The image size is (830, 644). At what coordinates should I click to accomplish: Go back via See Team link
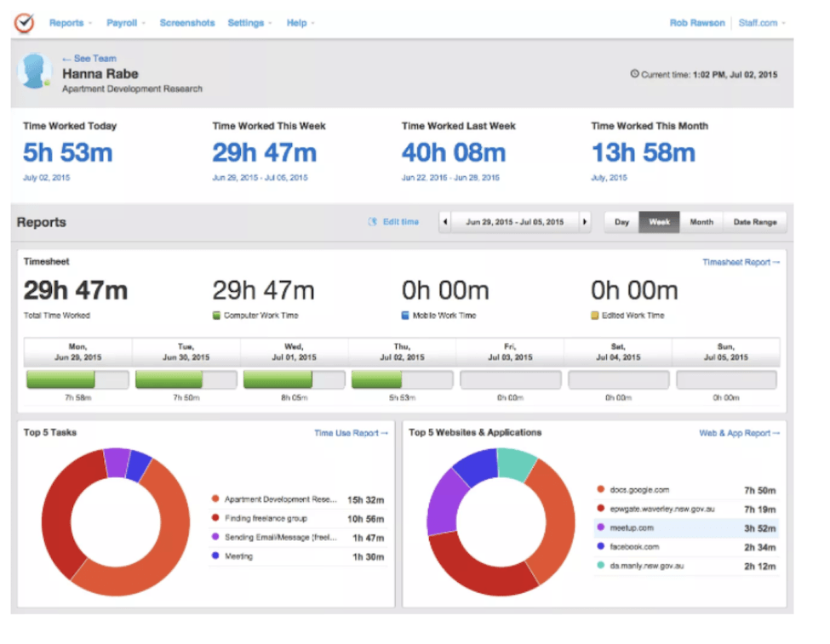89,59
